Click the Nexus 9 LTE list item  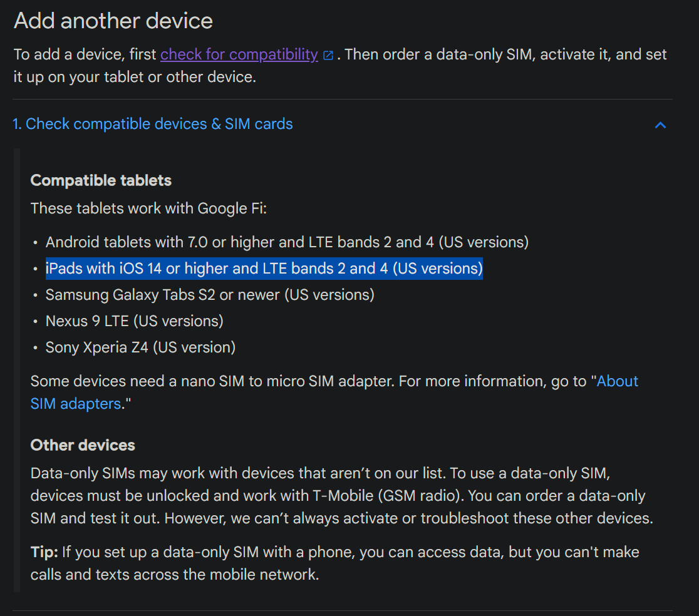click(134, 321)
